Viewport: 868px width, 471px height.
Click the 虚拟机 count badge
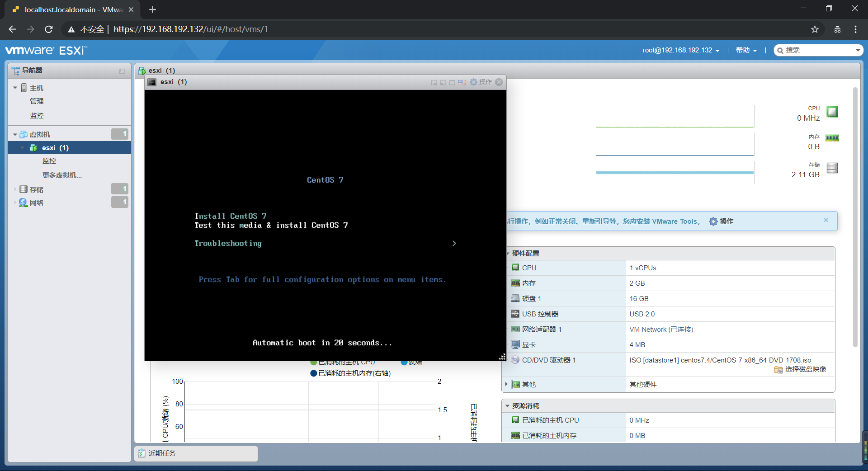click(120, 134)
